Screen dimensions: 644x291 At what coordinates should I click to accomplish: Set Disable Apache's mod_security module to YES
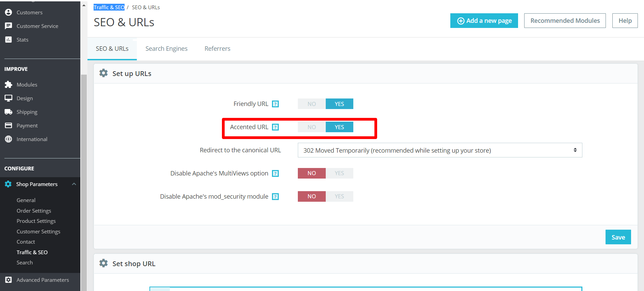click(339, 196)
